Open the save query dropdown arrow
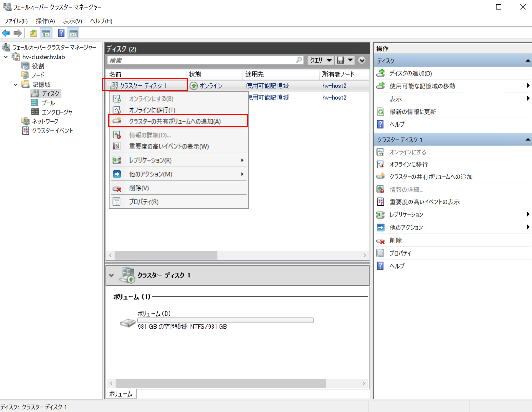 click(x=350, y=60)
